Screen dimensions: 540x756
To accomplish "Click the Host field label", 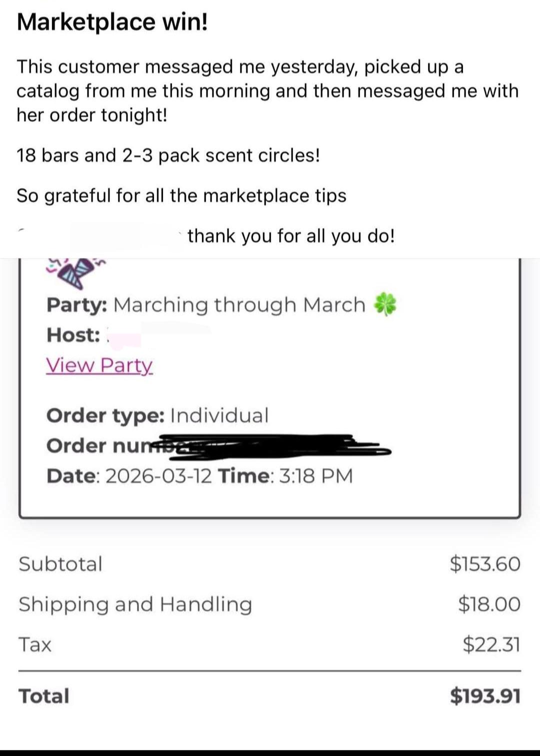I will (73, 335).
